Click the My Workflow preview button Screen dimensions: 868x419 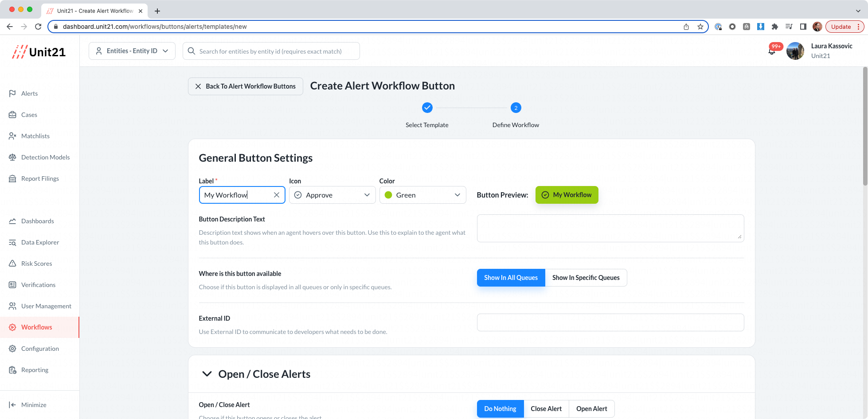click(x=567, y=195)
